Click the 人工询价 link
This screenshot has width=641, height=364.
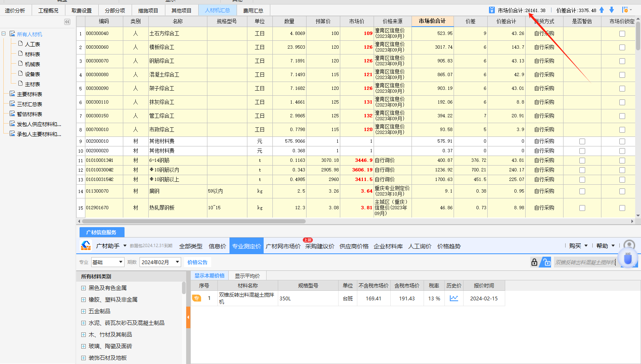[420, 246]
